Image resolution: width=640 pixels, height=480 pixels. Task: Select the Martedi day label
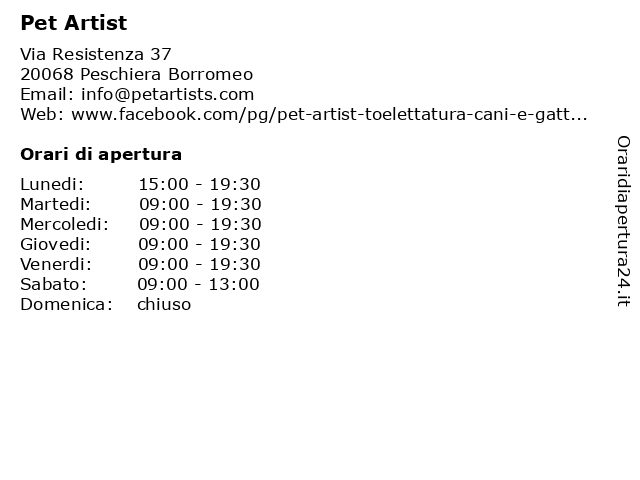point(56,204)
